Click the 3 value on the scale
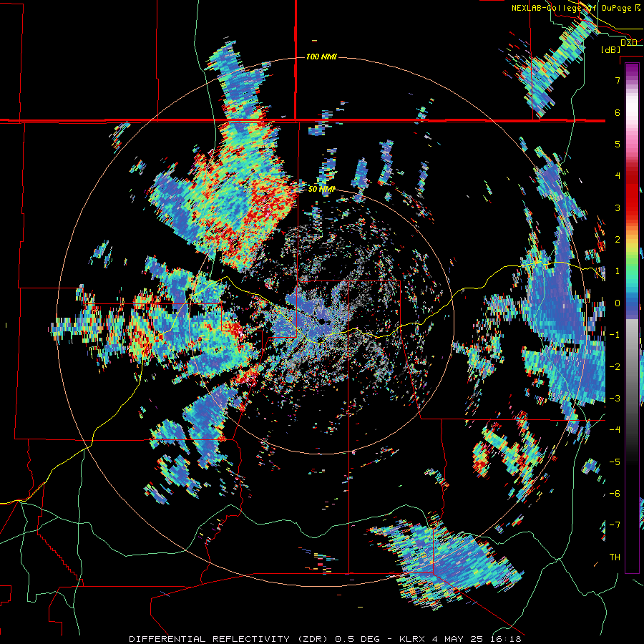 [x=618, y=208]
